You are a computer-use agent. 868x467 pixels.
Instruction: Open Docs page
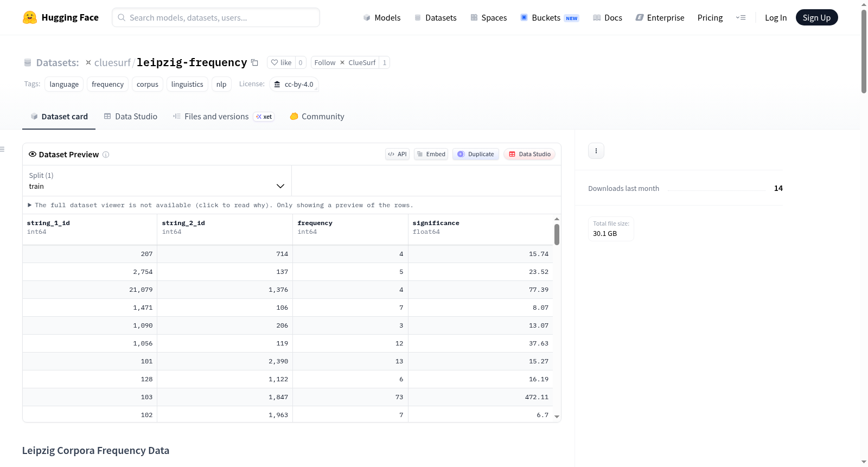point(608,17)
